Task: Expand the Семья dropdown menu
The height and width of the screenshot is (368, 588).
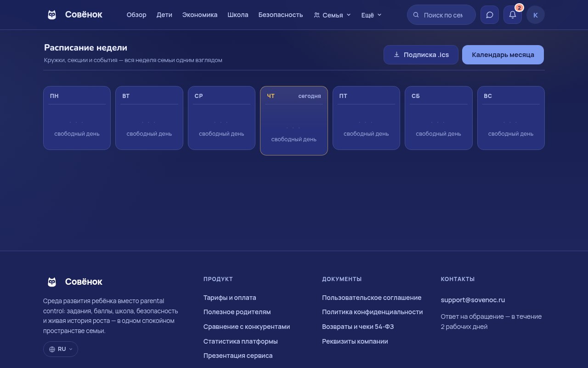Action: tap(332, 15)
